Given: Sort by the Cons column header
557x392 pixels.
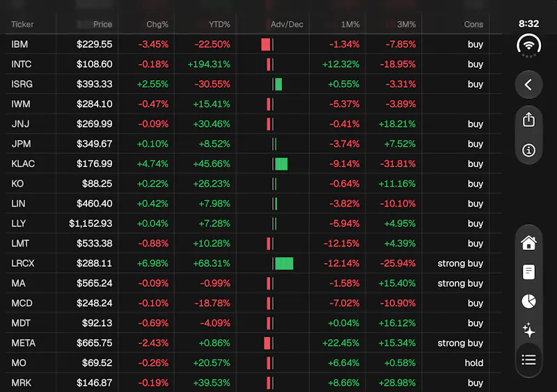Looking at the screenshot, I should pyautogui.click(x=473, y=24).
